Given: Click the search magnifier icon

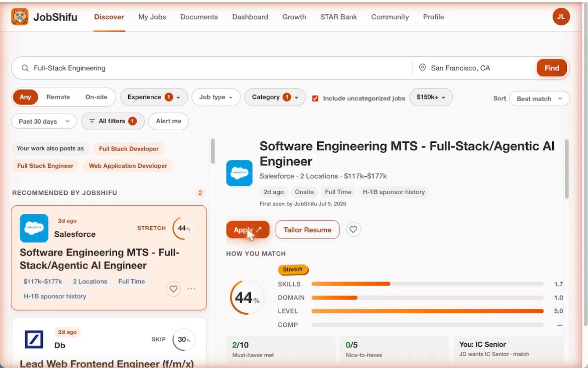Looking at the screenshot, I should pyautogui.click(x=25, y=68).
